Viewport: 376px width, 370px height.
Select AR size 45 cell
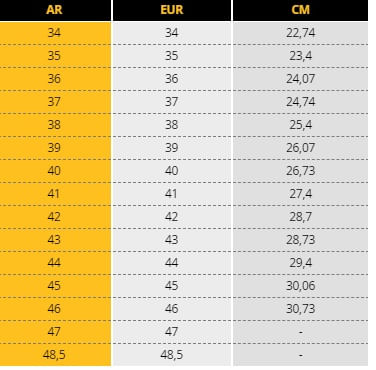(x=55, y=286)
